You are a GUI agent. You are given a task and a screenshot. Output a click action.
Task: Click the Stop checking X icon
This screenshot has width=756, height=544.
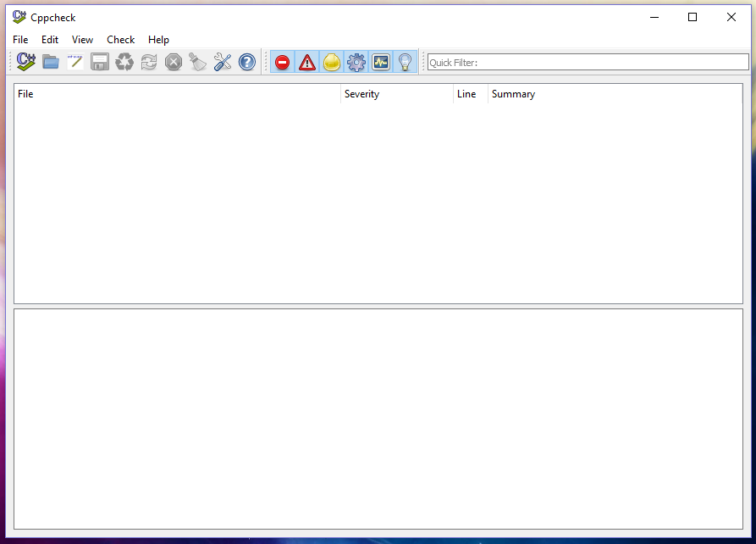click(174, 62)
